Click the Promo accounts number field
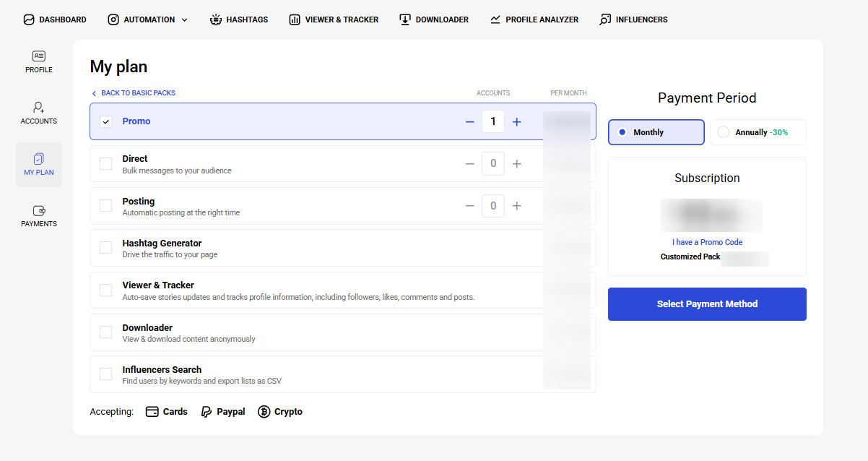The height and width of the screenshot is (461, 868). click(493, 121)
